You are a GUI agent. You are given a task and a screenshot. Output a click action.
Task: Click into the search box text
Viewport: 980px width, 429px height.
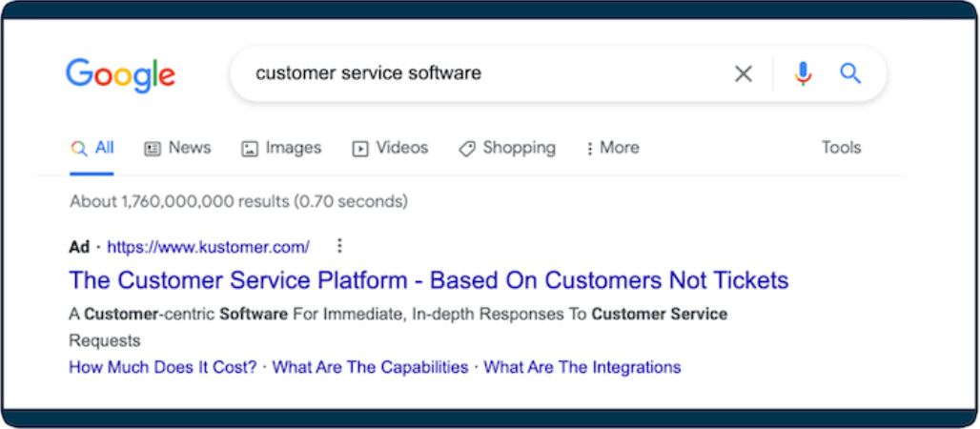pos(369,73)
